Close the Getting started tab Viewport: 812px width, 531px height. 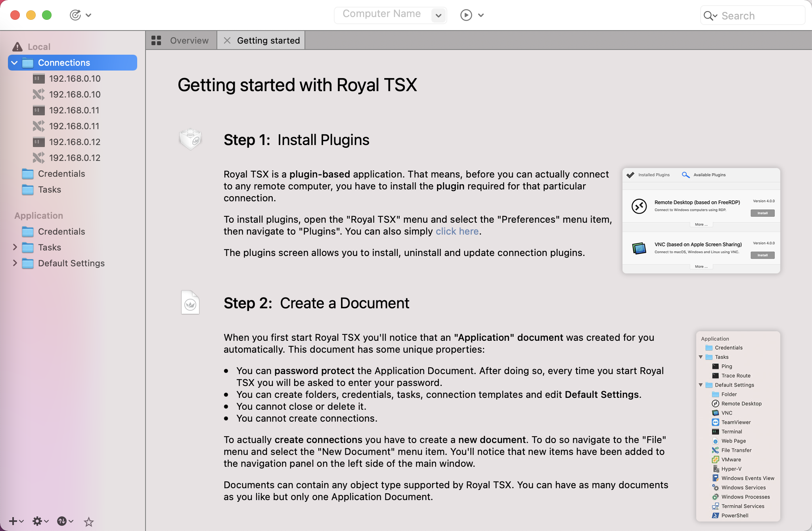pos(227,40)
